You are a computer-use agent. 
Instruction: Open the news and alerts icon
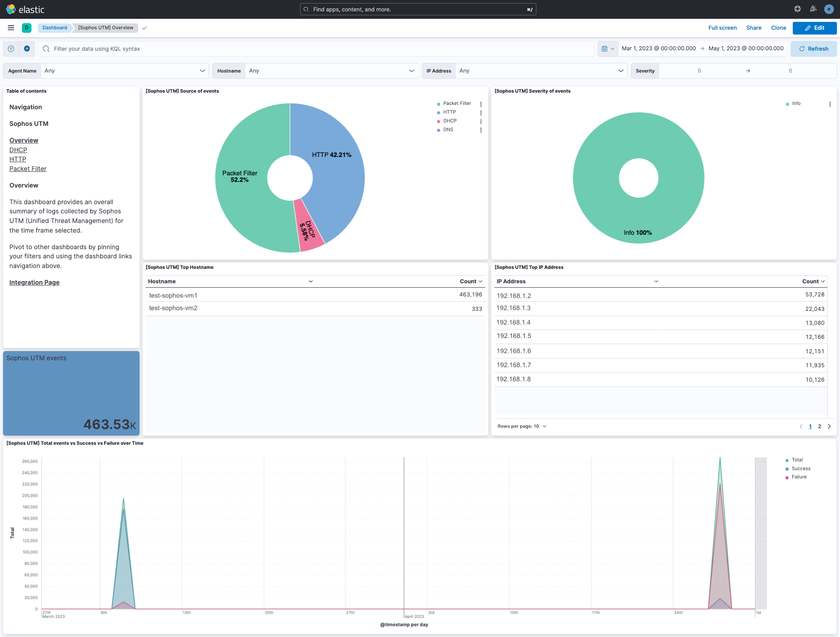point(813,9)
